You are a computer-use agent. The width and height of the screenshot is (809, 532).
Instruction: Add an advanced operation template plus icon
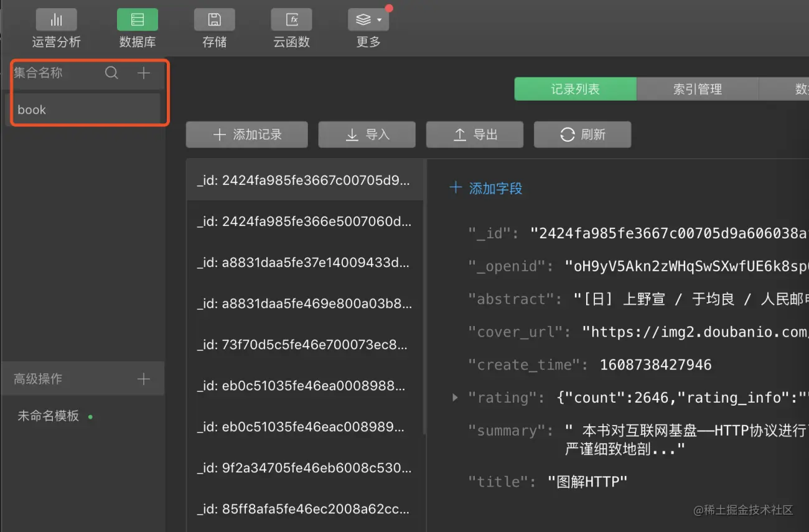tap(144, 379)
